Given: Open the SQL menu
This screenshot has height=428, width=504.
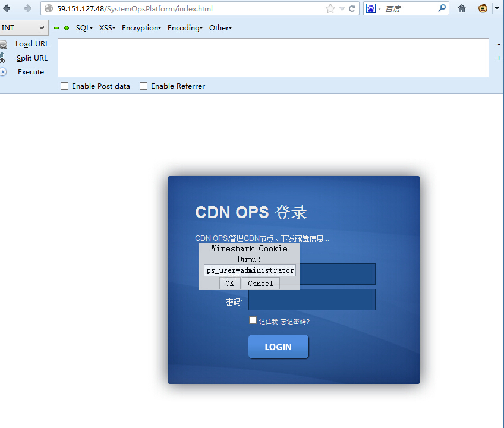Looking at the screenshot, I should pos(84,28).
